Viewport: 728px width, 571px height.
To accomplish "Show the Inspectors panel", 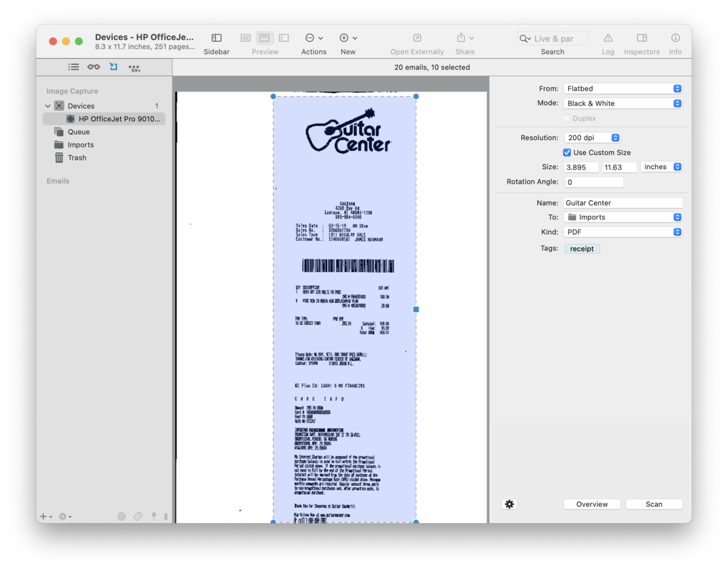I will 642,38.
